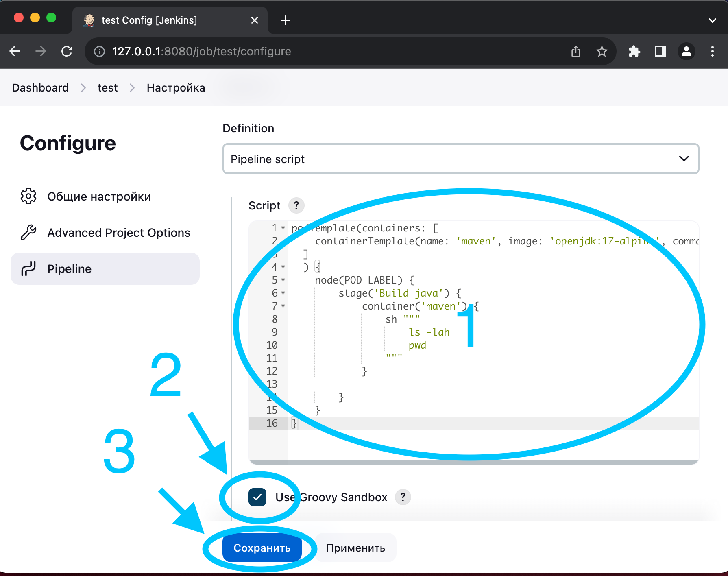Click the script editor horizontal scrollbar
The width and height of the screenshot is (728, 576).
point(473,462)
